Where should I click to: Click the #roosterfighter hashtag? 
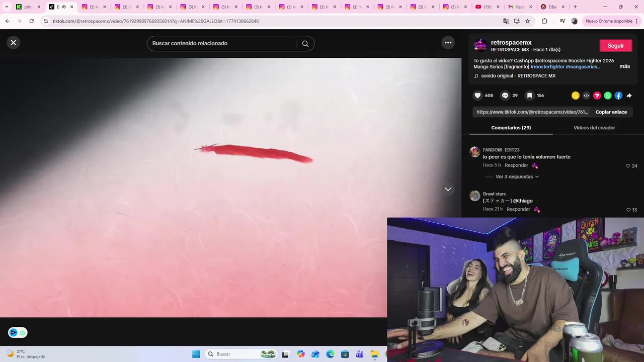[547, 67]
